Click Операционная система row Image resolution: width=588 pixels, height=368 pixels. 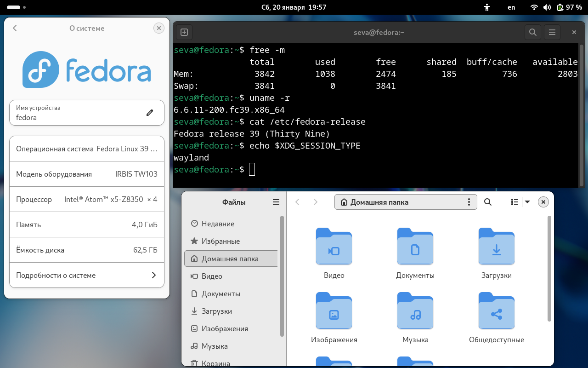(87, 149)
